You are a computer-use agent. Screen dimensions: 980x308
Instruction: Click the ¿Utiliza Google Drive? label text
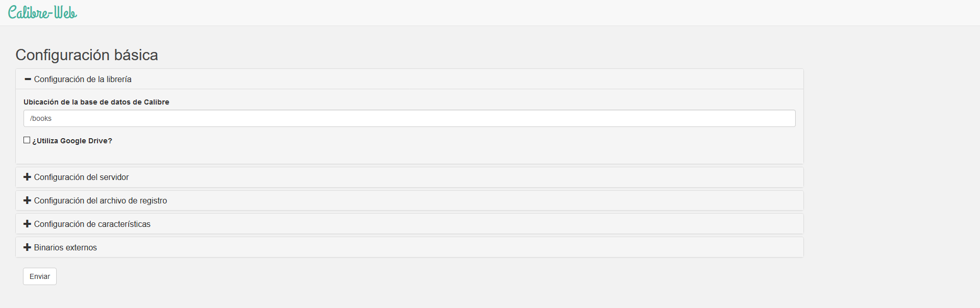click(x=72, y=141)
